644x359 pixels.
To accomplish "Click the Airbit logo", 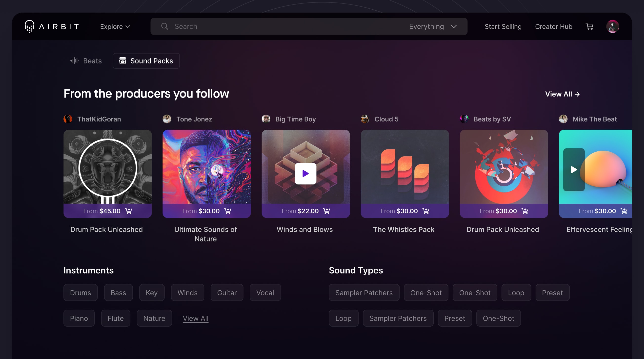I will coord(52,26).
